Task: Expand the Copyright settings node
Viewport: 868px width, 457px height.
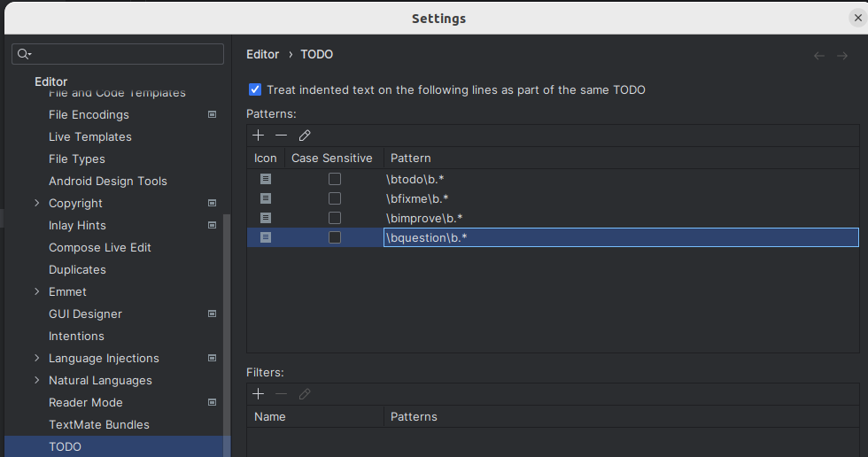Action: [x=36, y=203]
